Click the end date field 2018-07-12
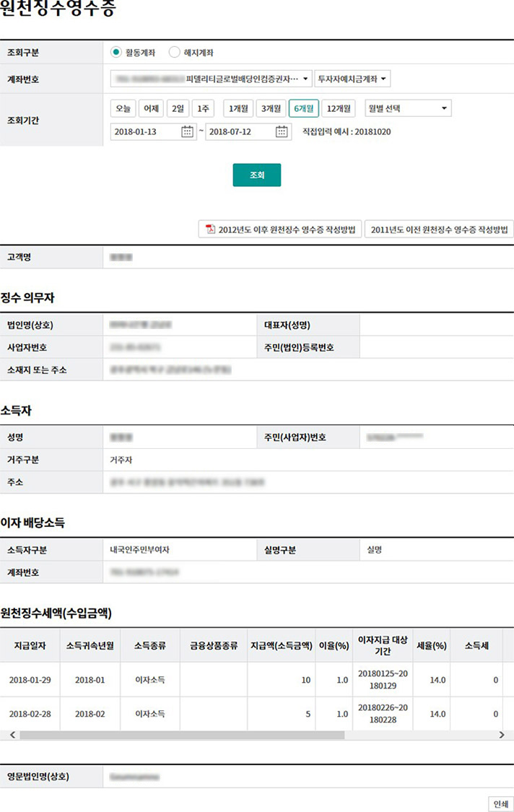 (239, 131)
